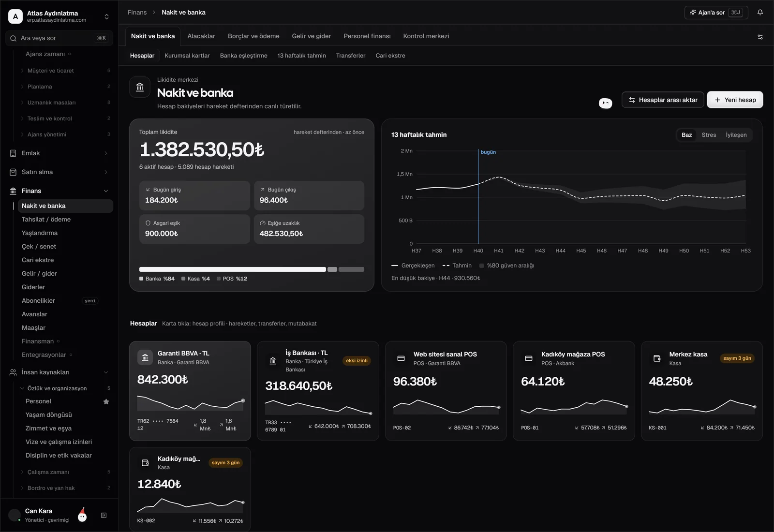Viewport: 774px width, 532px height.
Task: Click the Banka segment of liquidity bar
Action: (232, 269)
